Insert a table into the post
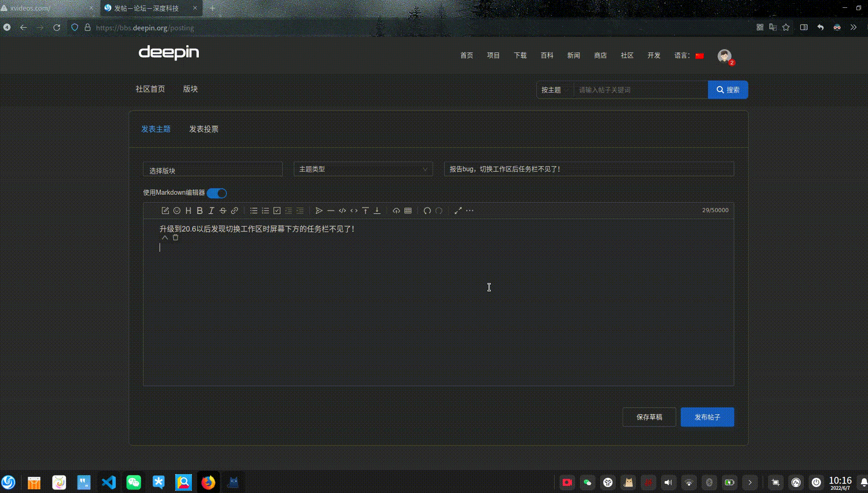 pyautogui.click(x=408, y=211)
